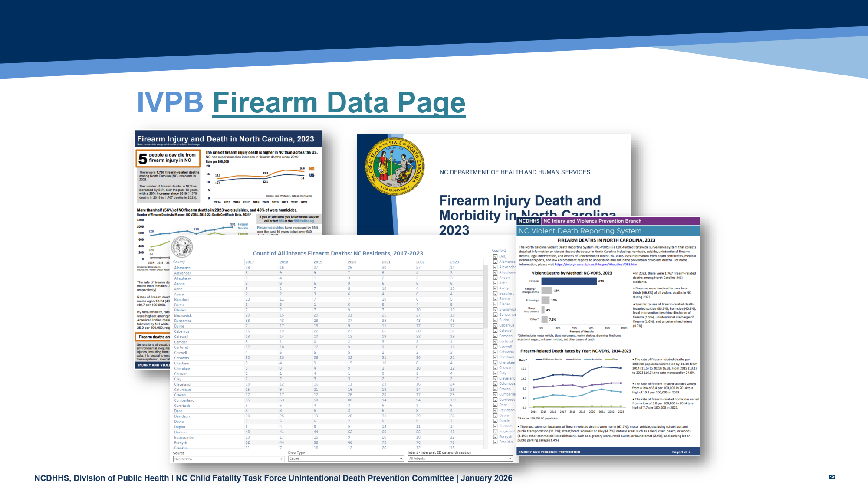Click the small seal above the county table

point(182,247)
